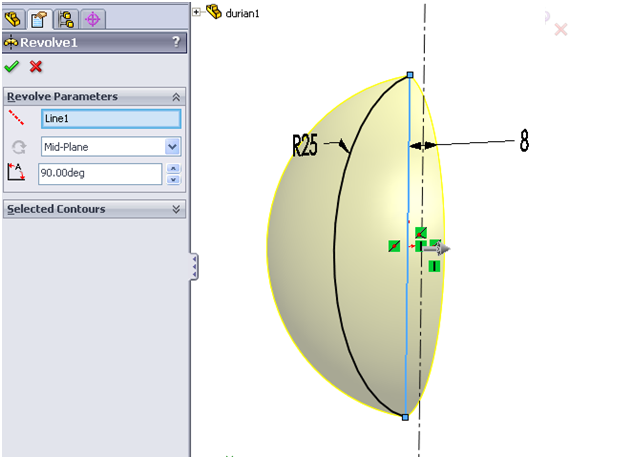This screenshot has width=640, height=459.
Task: Select the bottom endpoint of the blue line
Action: (x=405, y=417)
